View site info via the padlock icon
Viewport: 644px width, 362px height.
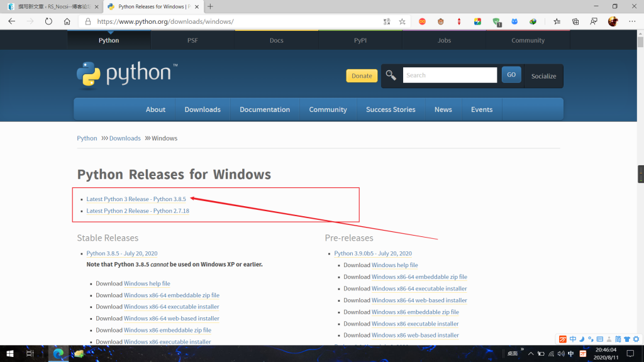pyautogui.click(x=88, y=21)
